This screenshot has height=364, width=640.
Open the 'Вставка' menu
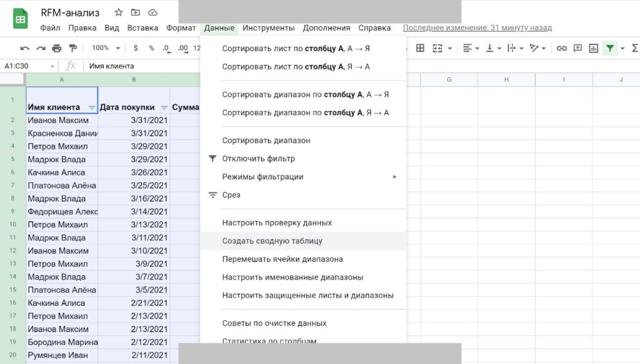(142, 28)
